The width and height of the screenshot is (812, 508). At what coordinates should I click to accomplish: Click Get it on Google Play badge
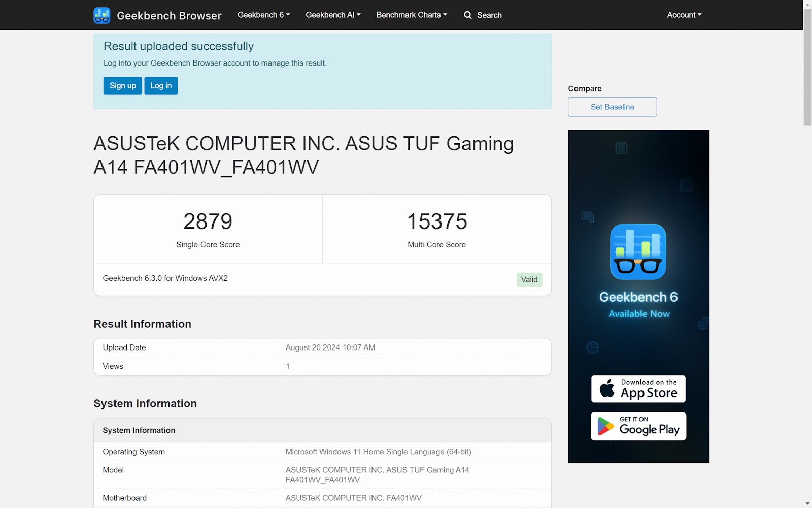pos(638,426)
